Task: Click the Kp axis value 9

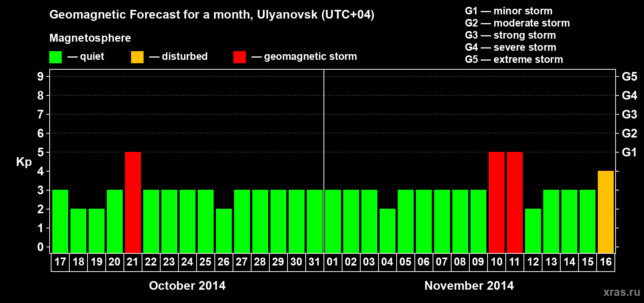Action: tap(41, 77)
